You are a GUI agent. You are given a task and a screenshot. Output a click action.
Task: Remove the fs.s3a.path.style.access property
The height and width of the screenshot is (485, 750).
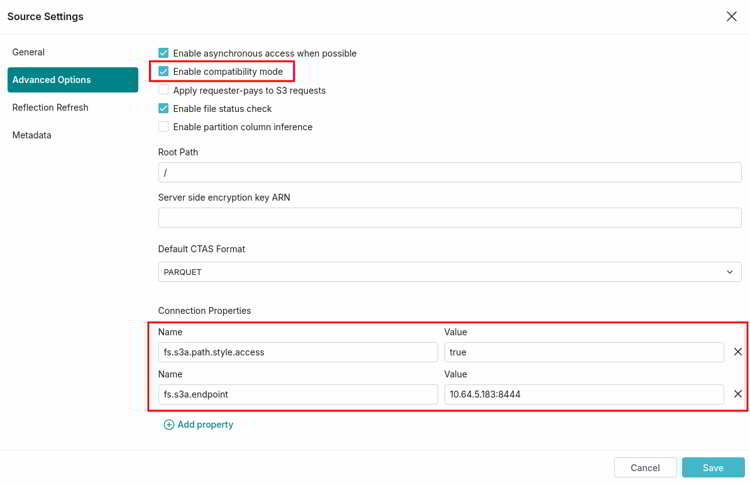tap(738, 352)
